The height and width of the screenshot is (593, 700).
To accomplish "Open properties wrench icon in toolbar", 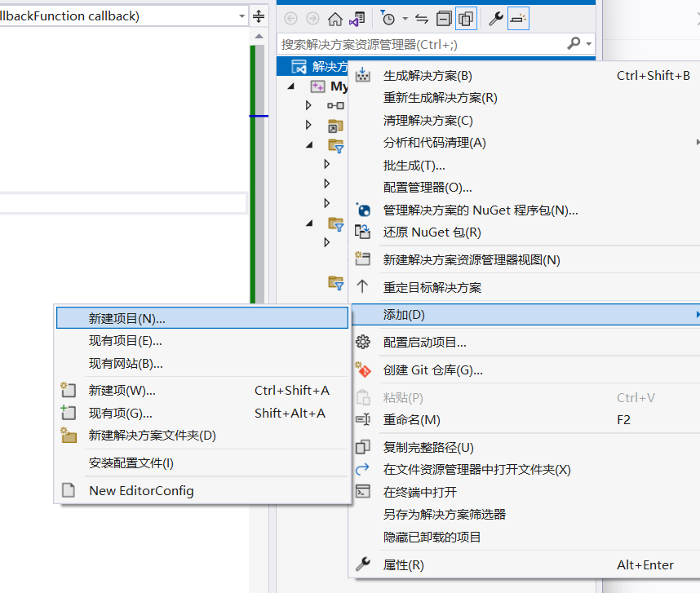I will click(495, 19).
